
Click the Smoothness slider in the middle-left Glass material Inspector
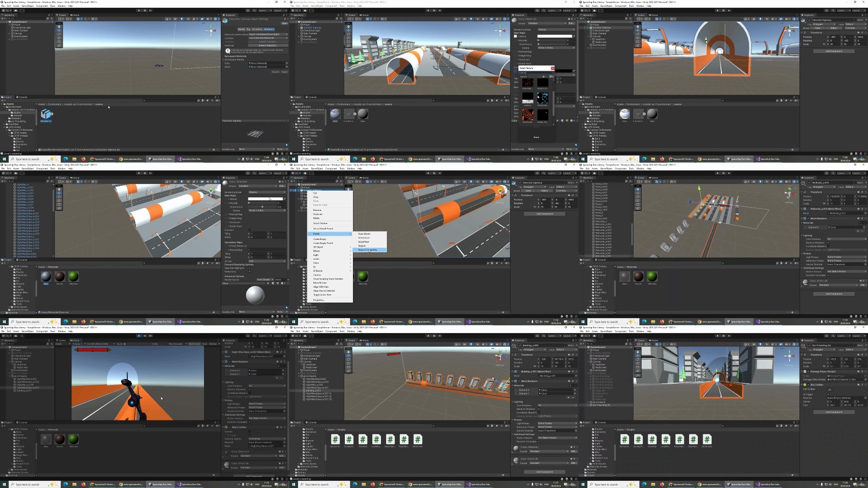point(262,207)
